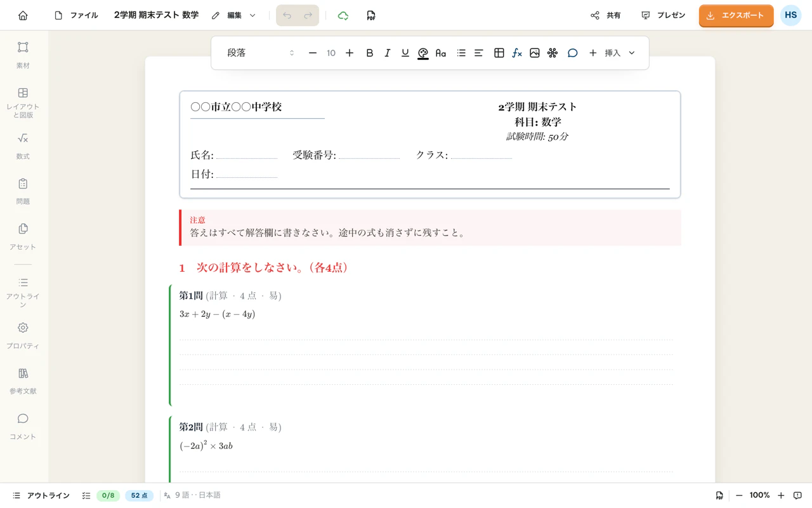The image size is (812, 508).
Task: Insert an image from toolbar
Action: tap(535, 53)
